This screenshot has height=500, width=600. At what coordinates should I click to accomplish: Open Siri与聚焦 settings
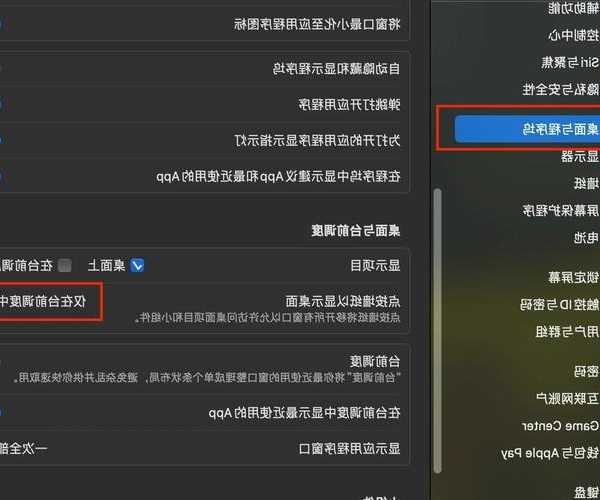(570, 62)
